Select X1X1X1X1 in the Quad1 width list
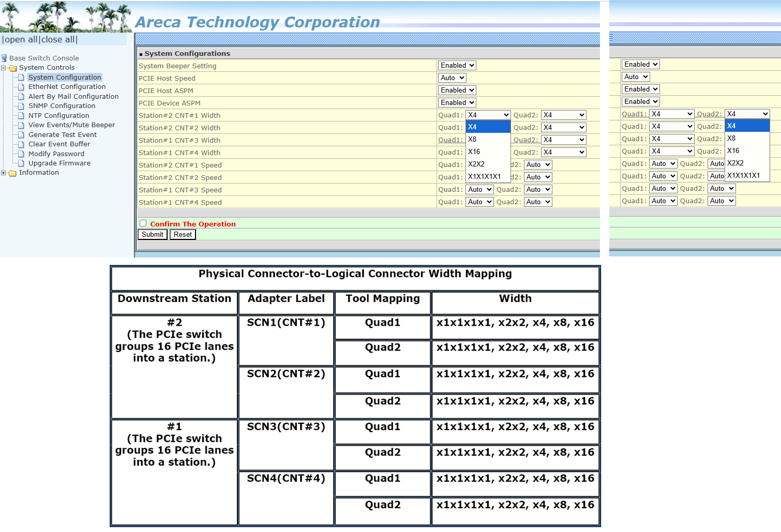This screenshot has width=781, height=532. 484,177
